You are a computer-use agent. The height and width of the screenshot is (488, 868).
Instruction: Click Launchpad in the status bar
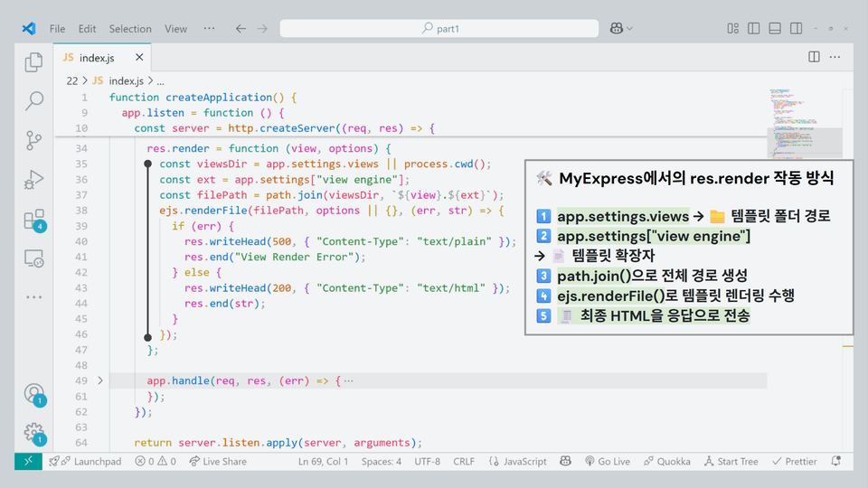pos(85,462)
